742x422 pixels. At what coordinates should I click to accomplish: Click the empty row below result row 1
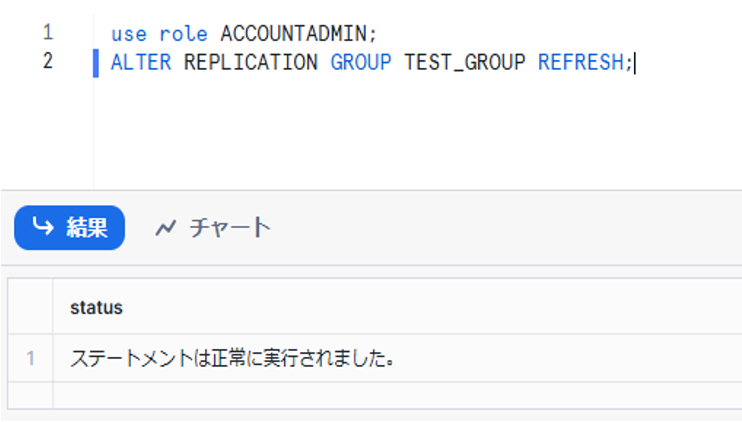click(x=300, y=394)
